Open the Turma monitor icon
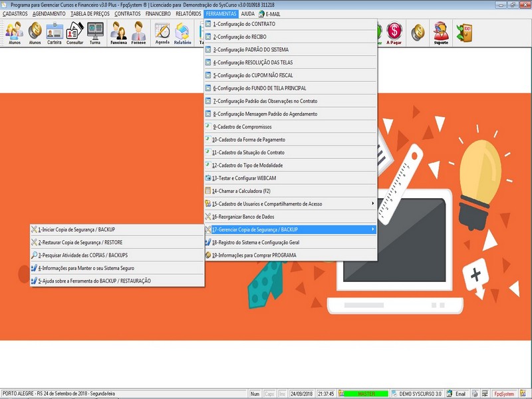 click(95, 33)
